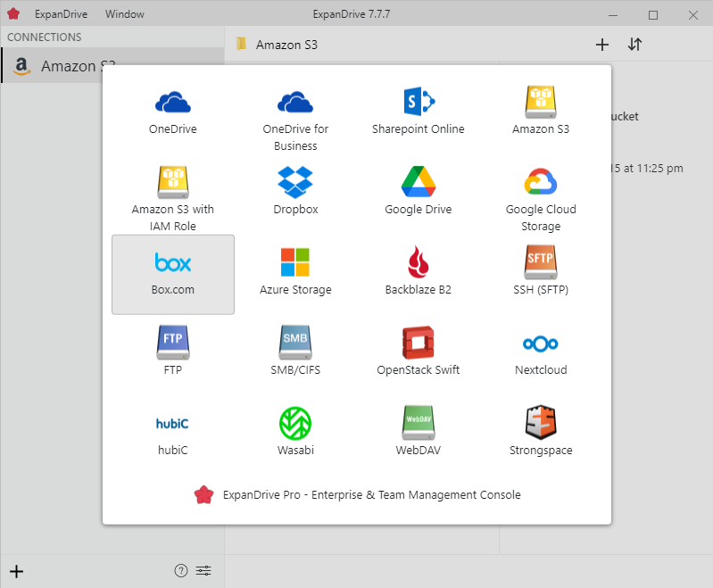
Task: Choose the Google Drive option
Action: click(418, 182)
